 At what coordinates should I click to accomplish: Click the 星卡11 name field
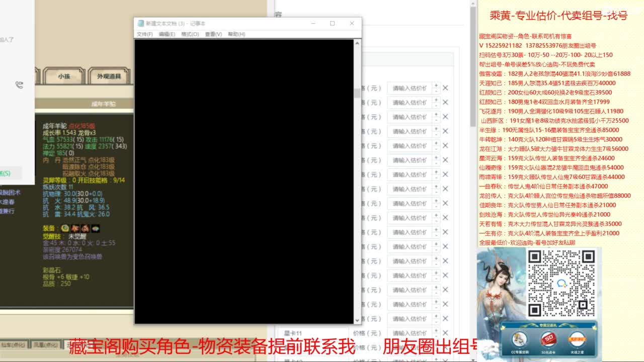(x=312, y=333)
